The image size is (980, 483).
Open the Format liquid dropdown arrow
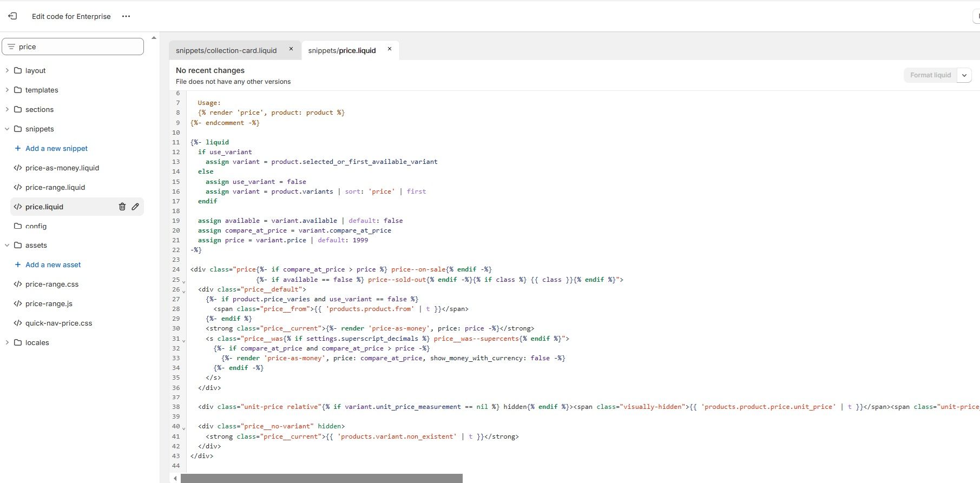(x=964, y=75)
